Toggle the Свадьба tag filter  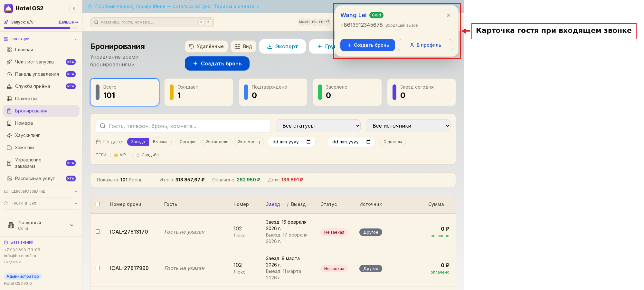click(x=147, y=155)
